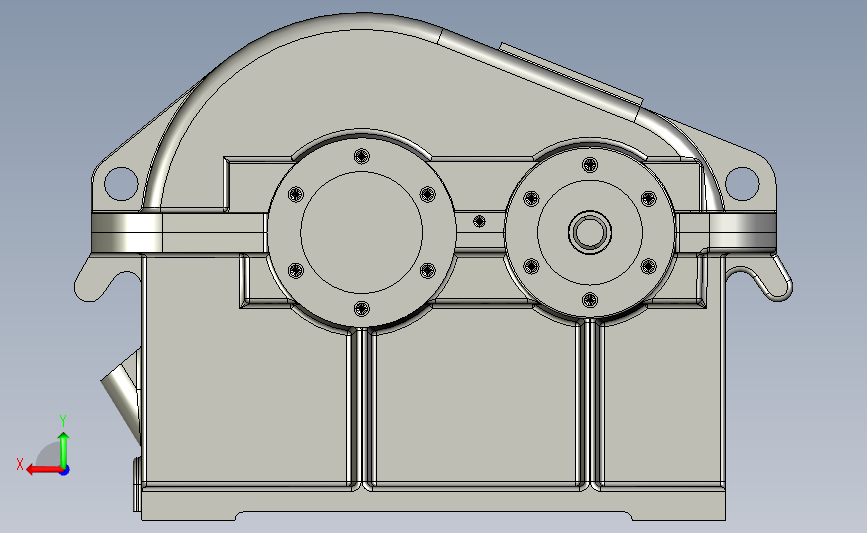The image size is (867, 533).
Task: Select the drain plug near the bottom left corner
Action: pyautogui.click(x=137, y=483)
